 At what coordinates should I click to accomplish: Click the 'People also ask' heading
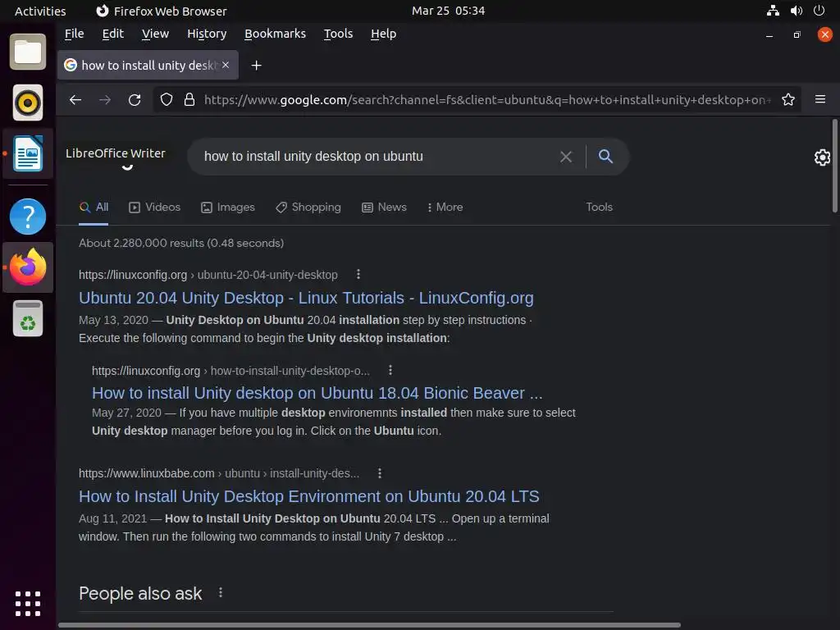pos(140,594)
